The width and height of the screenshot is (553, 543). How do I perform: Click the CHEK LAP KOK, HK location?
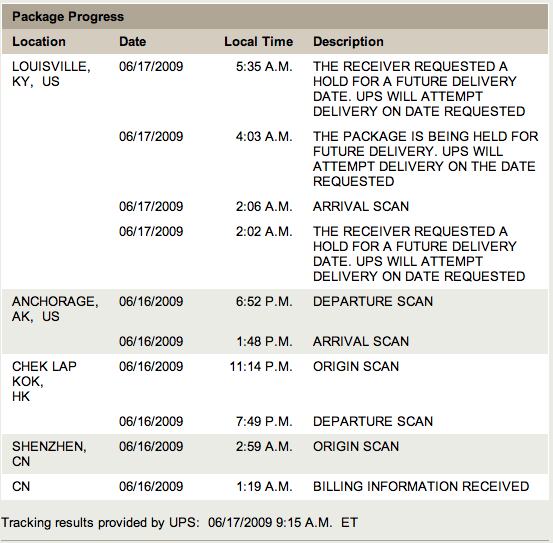tap(44, 382)
